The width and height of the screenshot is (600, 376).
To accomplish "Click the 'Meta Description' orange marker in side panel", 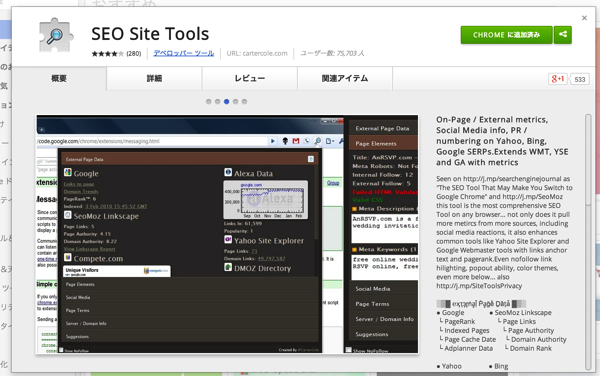I will coord(354,209).
